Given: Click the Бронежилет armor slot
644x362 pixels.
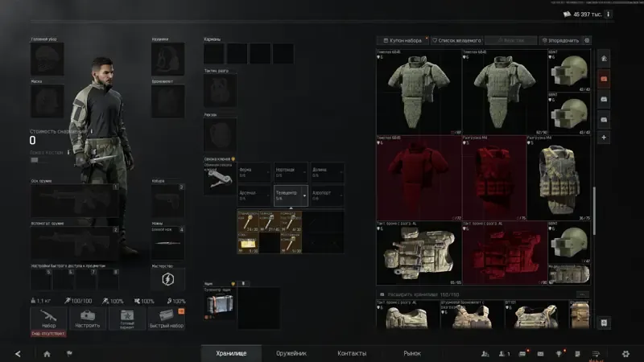Looking at the screenshot, I should (x=167, y=101).
